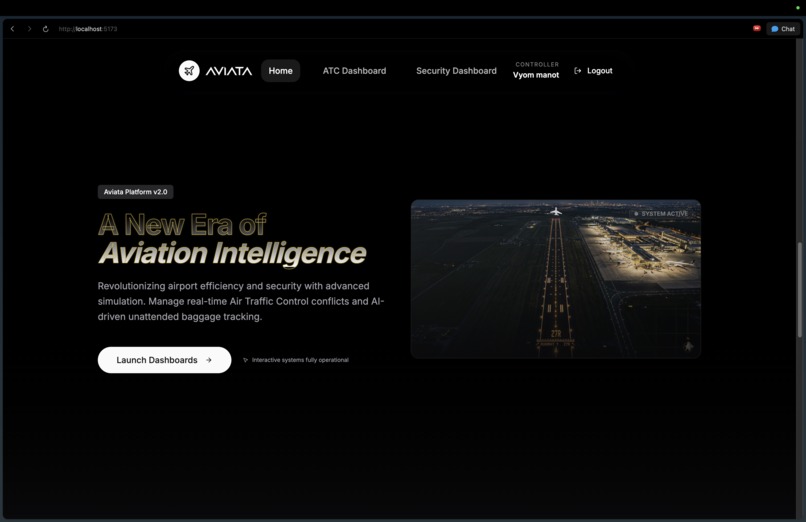806x522 pixels.
Task: Click the browser forward arrow
Action: [29, 29]
